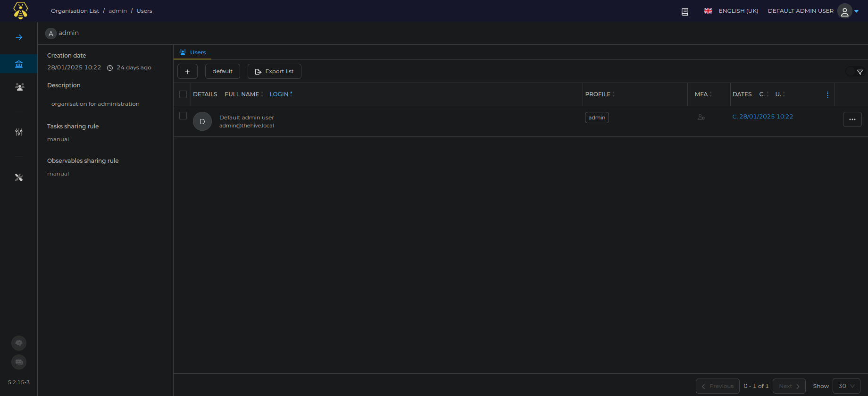This screenshot has height=396, width=868.
Task: Click the Users breadcrumb
Action: pyautogui.click(x=144, y=11)
